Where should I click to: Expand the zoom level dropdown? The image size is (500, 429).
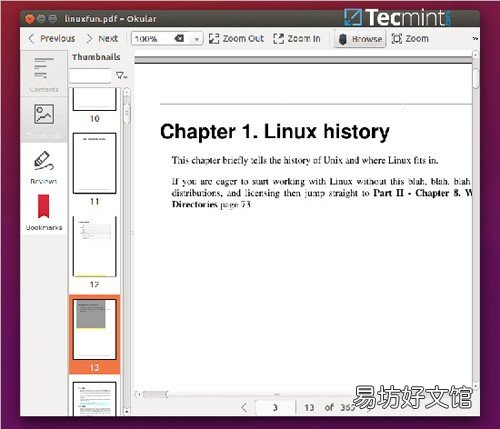pyautogui.click(x=197, y=39)
